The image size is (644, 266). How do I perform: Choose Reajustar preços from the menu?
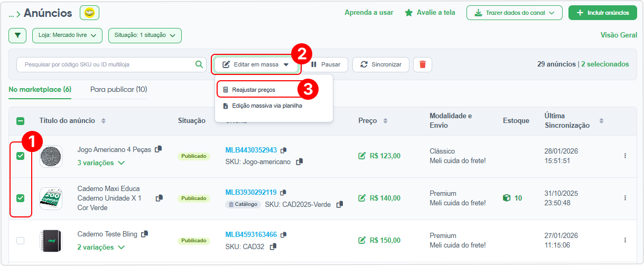coord(254,90)
